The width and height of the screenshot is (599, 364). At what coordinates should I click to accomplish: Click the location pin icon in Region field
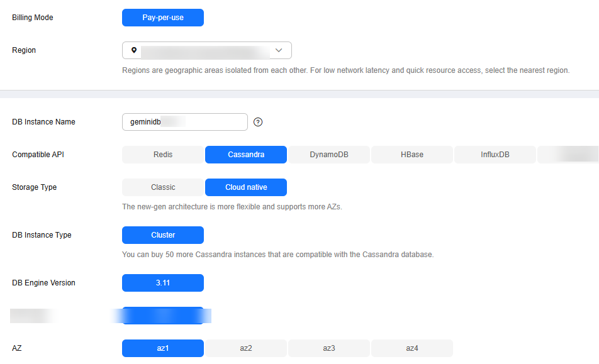pos(133,50)
